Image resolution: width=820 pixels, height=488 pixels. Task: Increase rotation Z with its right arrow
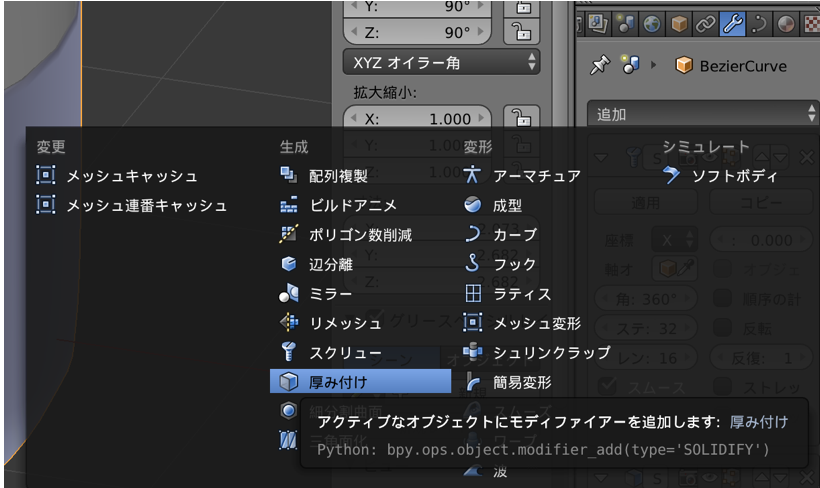(481, 32)
